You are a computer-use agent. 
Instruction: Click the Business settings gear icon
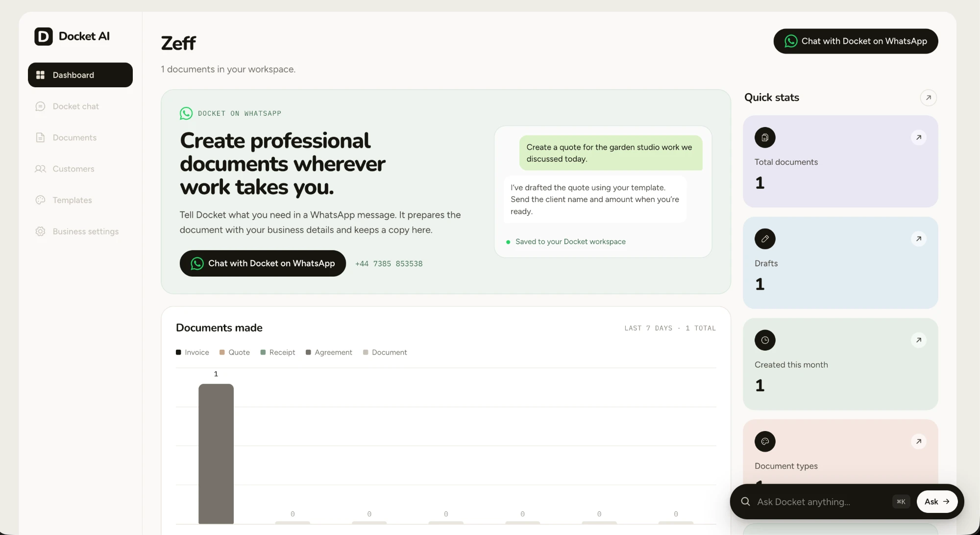tap(40, 231)
